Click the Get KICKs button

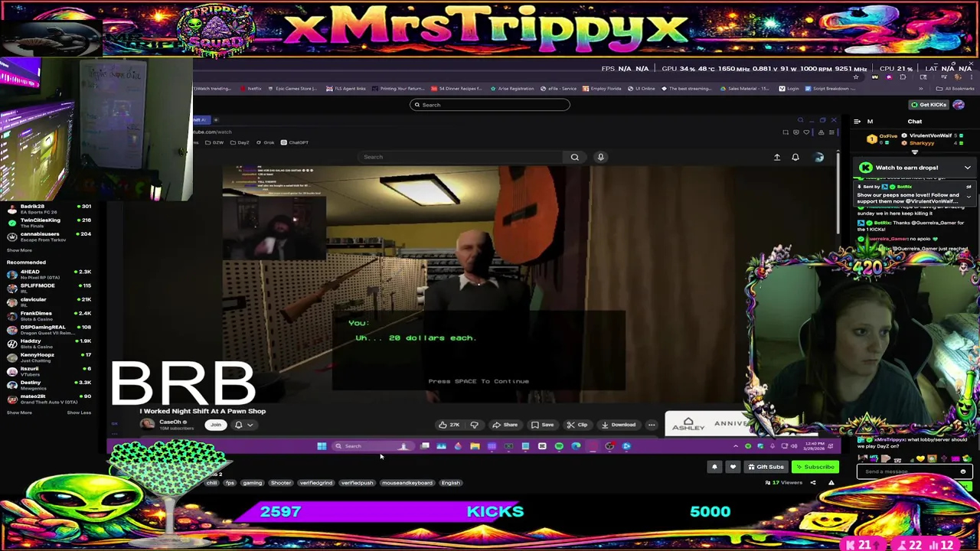click(929, 105)
